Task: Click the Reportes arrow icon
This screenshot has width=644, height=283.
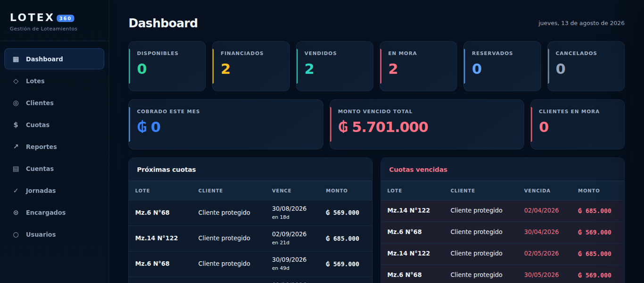Action: point(16,147)
